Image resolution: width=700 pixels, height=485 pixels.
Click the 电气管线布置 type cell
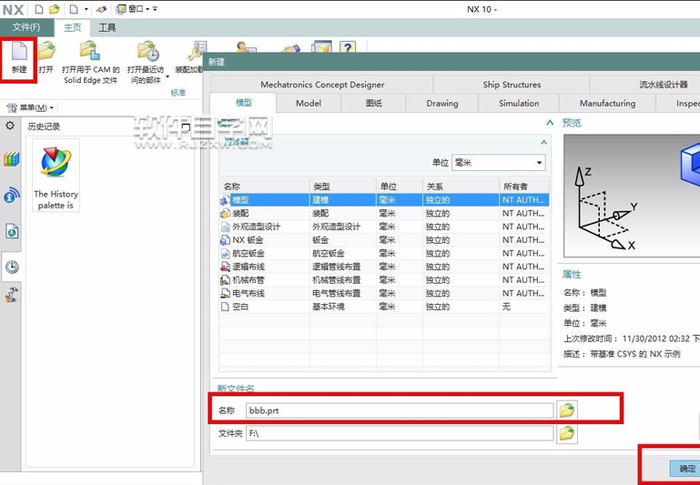coord(336,293)
